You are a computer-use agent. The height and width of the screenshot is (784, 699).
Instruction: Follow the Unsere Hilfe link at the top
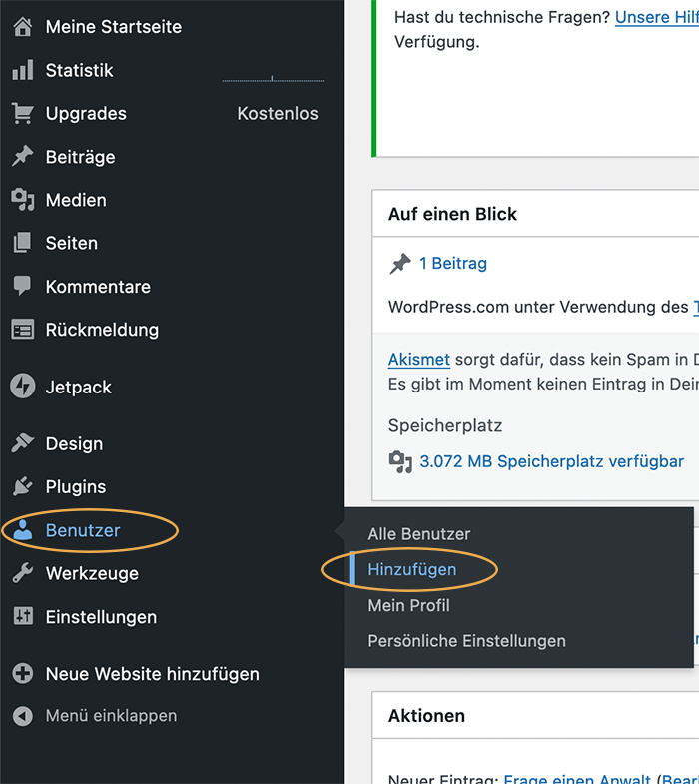[656, 17]
